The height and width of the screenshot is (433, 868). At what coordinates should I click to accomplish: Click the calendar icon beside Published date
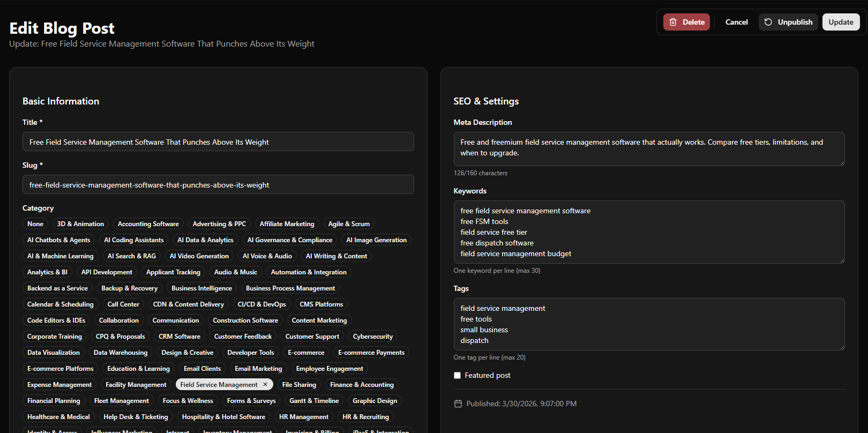tap(458, 404)
